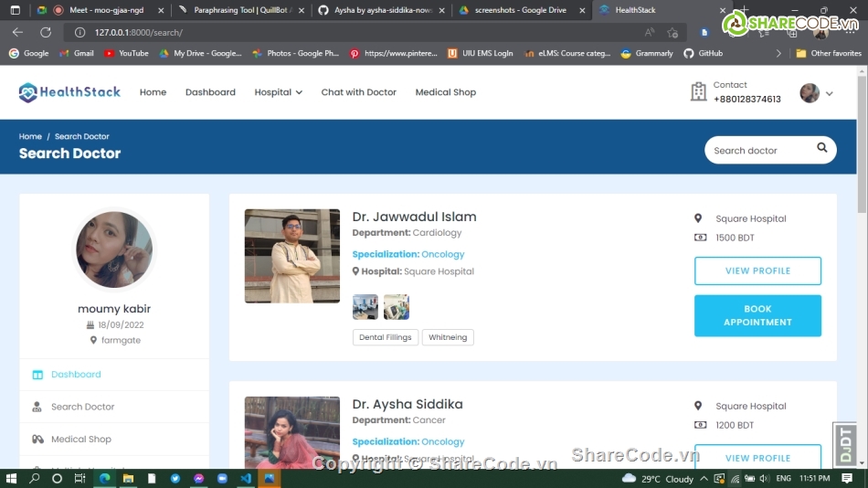Click the magnifier search icon

coord(822,147)
